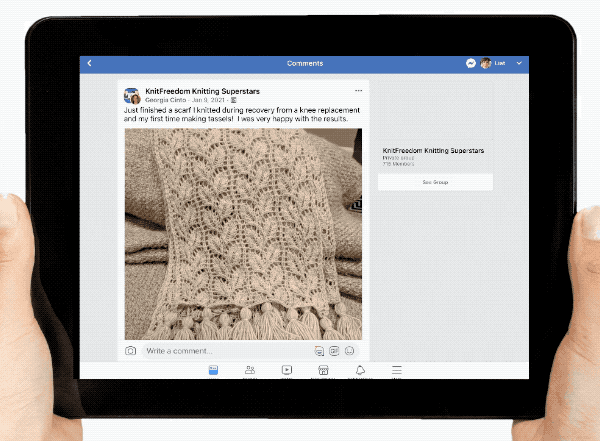This screenshot has width=600, height=441.
Task: Expand the account dropdown arrow in header
Action: coord(519,63)
